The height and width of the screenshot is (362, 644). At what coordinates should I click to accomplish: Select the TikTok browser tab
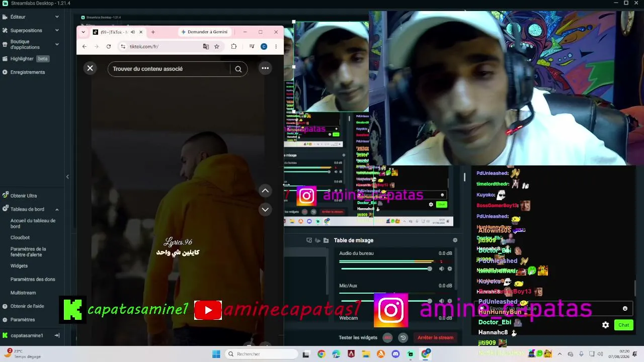tap(118, 32)
